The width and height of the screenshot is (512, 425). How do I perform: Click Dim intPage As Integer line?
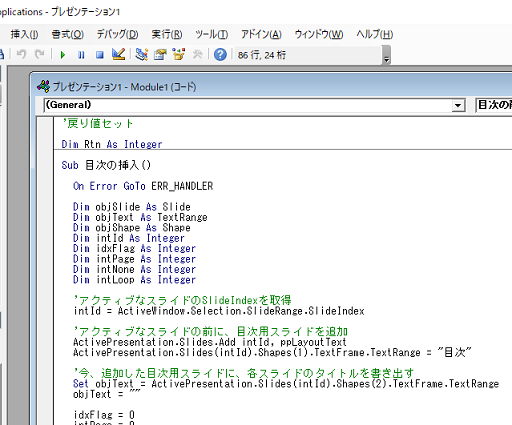(134, 259)
